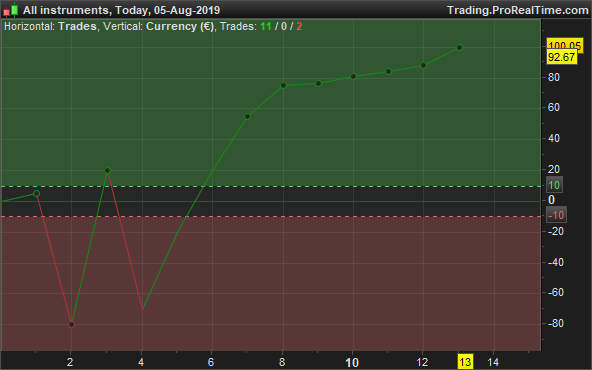Click the 0 label on the vertical axis
The height and width of the screenshot is (370, 592).
point(552,200)
